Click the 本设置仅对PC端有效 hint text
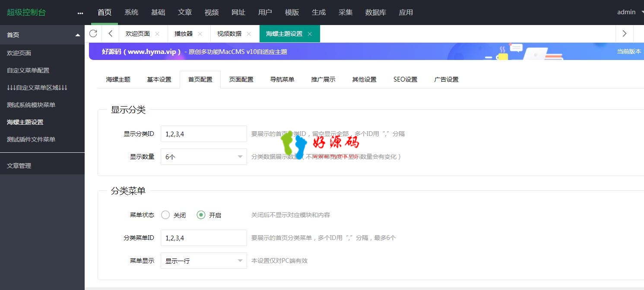Screen dimensions: 644x290 point(279,261)
